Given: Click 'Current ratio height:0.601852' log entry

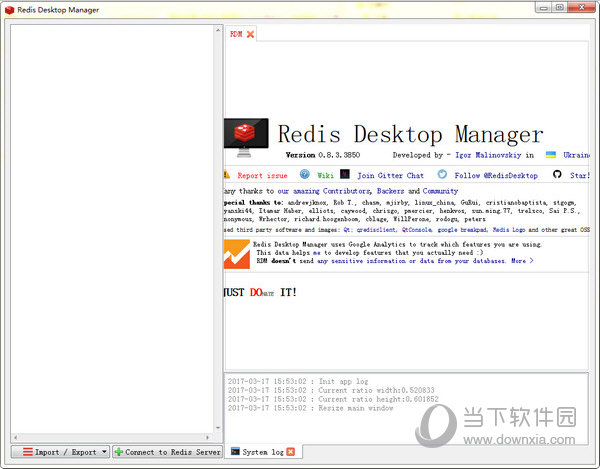Looking at the screenshot, I should [x=333, y=399].
